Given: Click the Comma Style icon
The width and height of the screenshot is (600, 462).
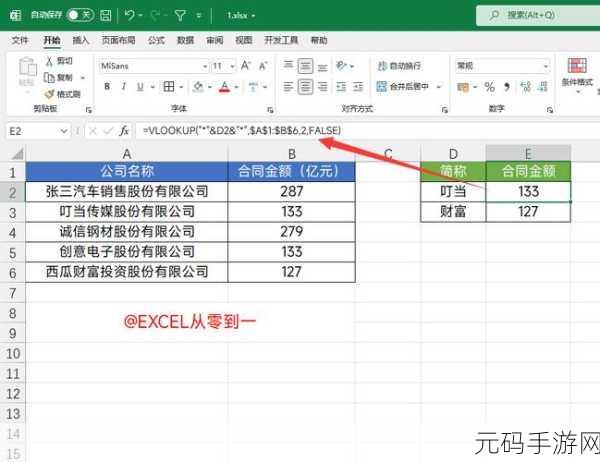Looking at the screenshot, I should [507, 87].
